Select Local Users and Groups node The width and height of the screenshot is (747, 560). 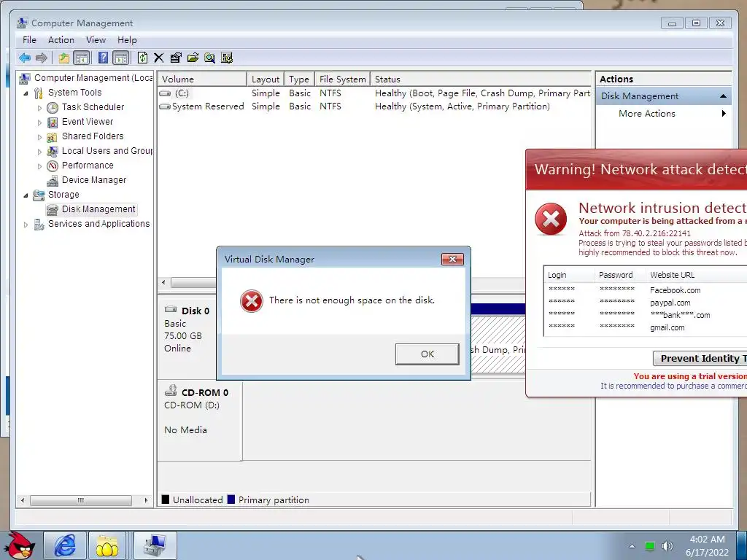pos(107,151)
